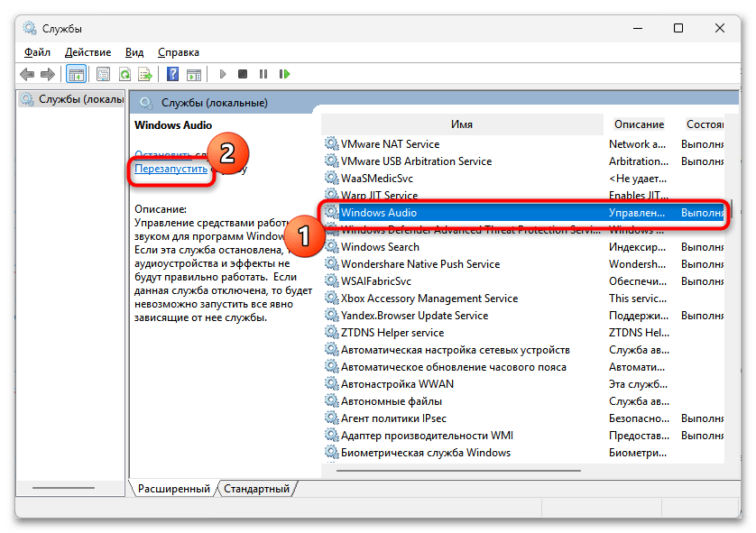This screenshot has width=756, height=533.
Task: Click the Перезапустить service link
Action: (x=171, y=169)
